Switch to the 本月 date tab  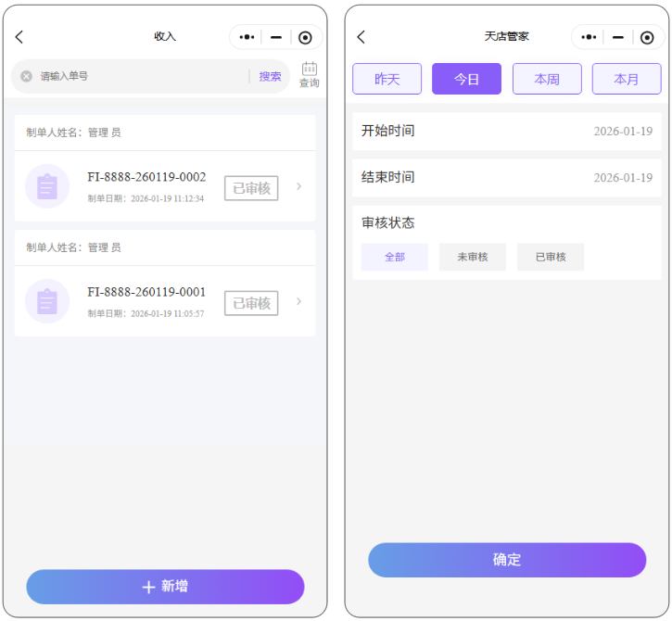(x=627, y=79)
